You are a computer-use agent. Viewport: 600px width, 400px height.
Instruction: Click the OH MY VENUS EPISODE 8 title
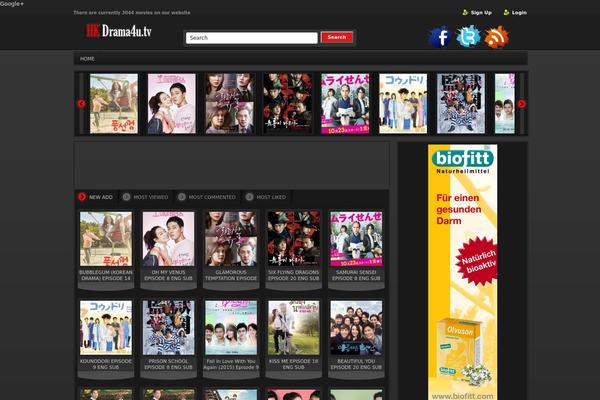168,275
